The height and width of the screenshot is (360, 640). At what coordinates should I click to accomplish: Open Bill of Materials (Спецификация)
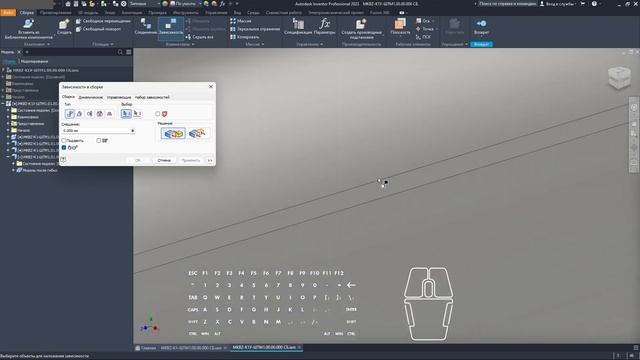[298, 27]
